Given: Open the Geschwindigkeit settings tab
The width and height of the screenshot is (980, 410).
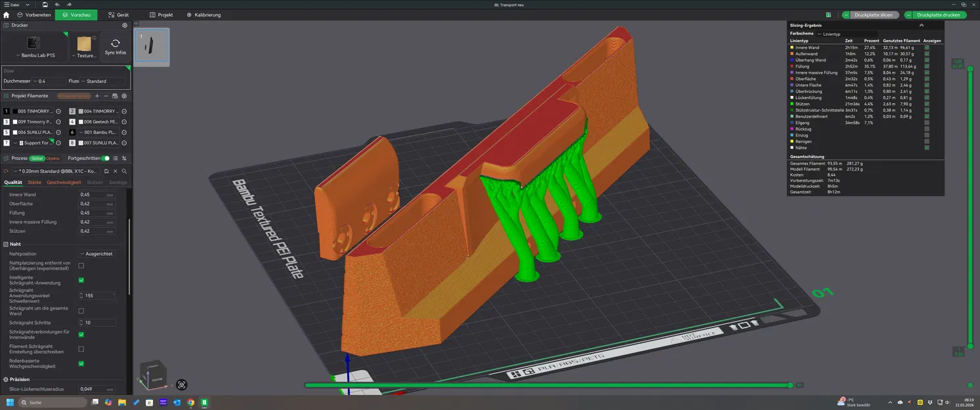Looking at the screenshot, I should (x=64, y=182).
